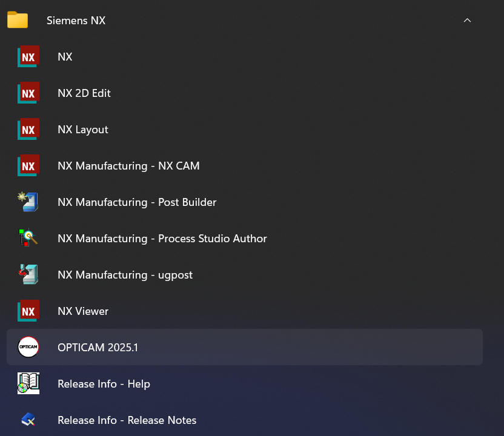Open NX Layout label
The width and height of the screenshot is (504, 436).
click(83, 130)
